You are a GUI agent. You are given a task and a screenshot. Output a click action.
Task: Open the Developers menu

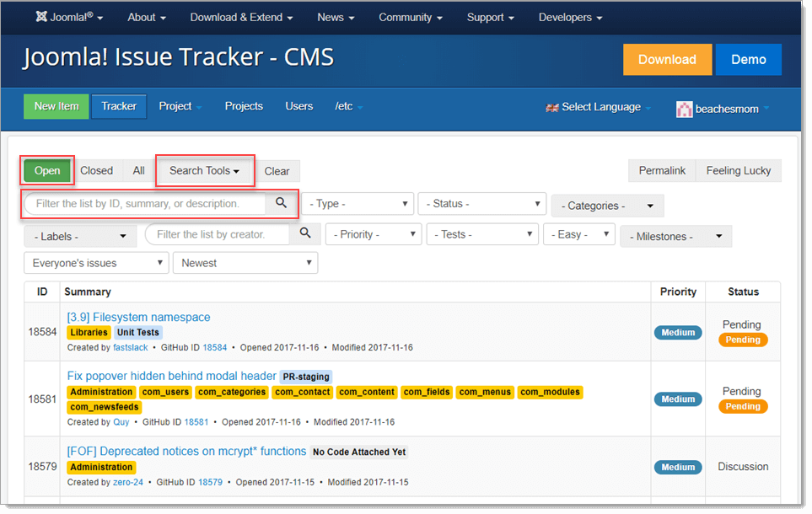point(570,18)
